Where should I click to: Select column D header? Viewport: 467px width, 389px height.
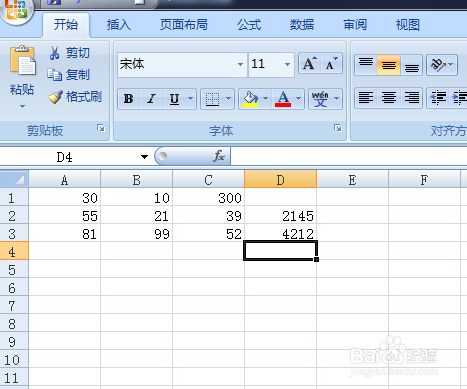280,180
